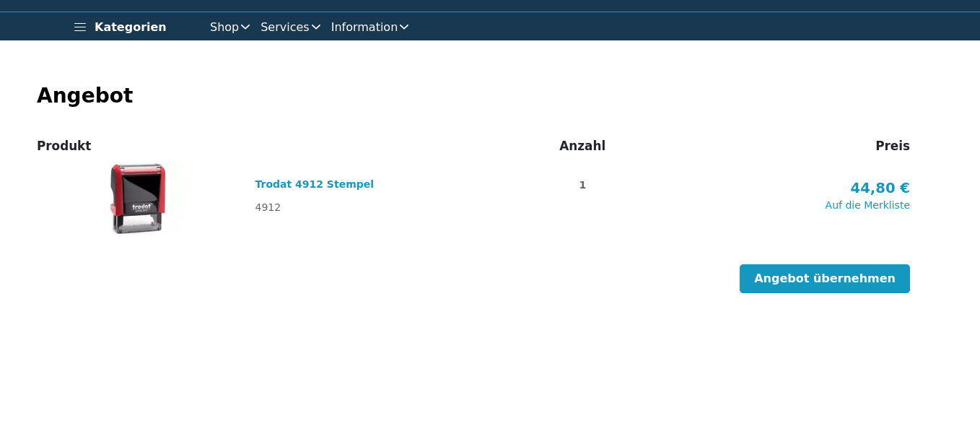Screen dimensions: 980x447
Task: Click the Anzahl column header
Action: [582, 146]
